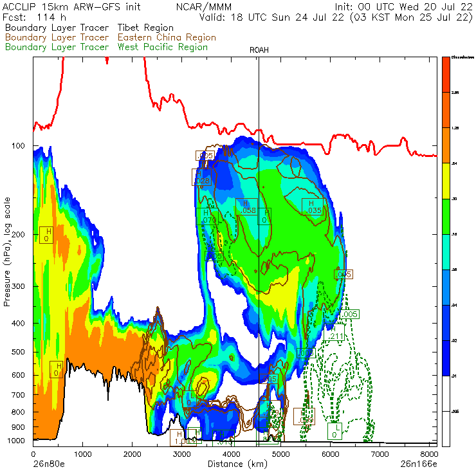Click the '100' pressure tick label

pos(18,146)
